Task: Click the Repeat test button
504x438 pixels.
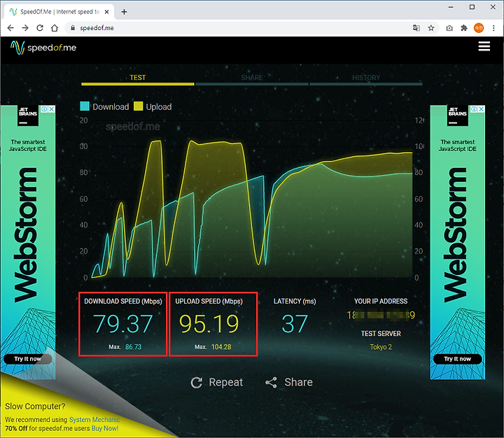Action: pyautogui.click(x=216, y=383)
